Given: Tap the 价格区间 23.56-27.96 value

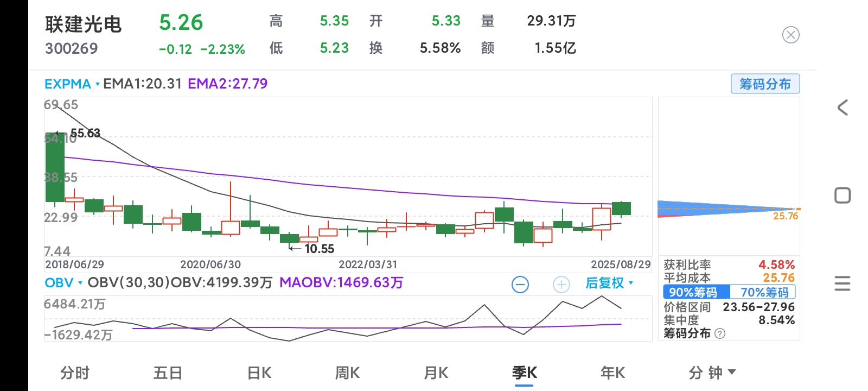Looking at the screenshot, I should [759, 307].
